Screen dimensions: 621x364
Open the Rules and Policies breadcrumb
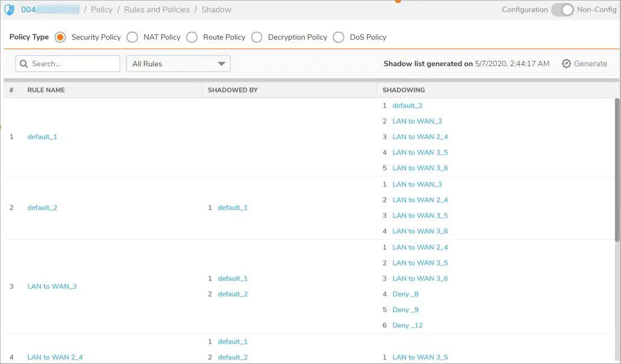point(157,10)
